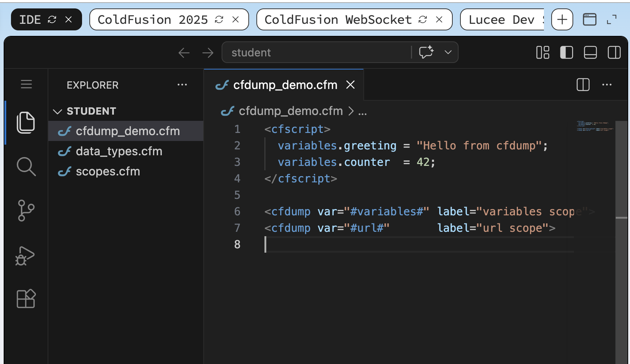Split the editor to the right
Viewport: 630px width, 364px height.
pyautogui.click(x=583, y=85)
